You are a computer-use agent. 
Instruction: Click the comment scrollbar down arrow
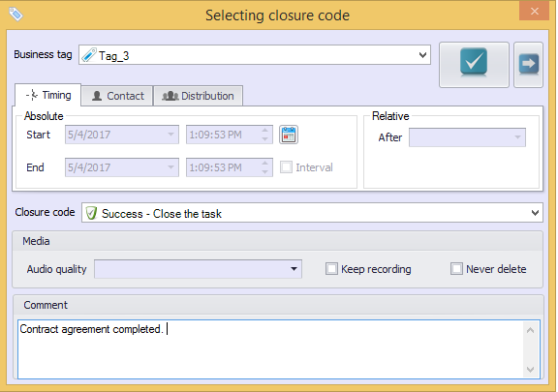[x=530, y=370]
